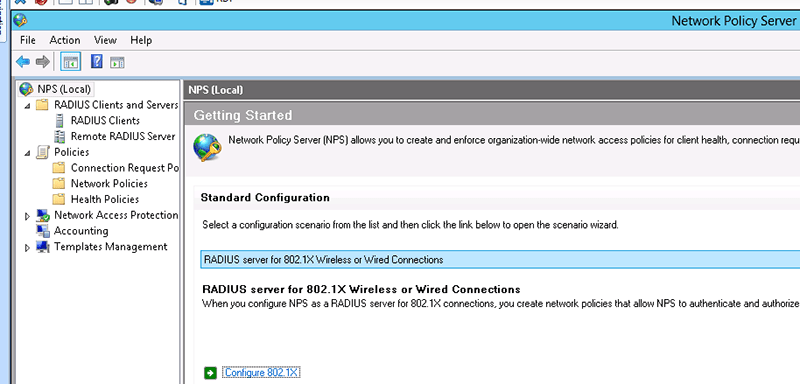Viewport: 800px width, 384px height.
Task: Click the Templates Management icon
Action: coord(43,247)
